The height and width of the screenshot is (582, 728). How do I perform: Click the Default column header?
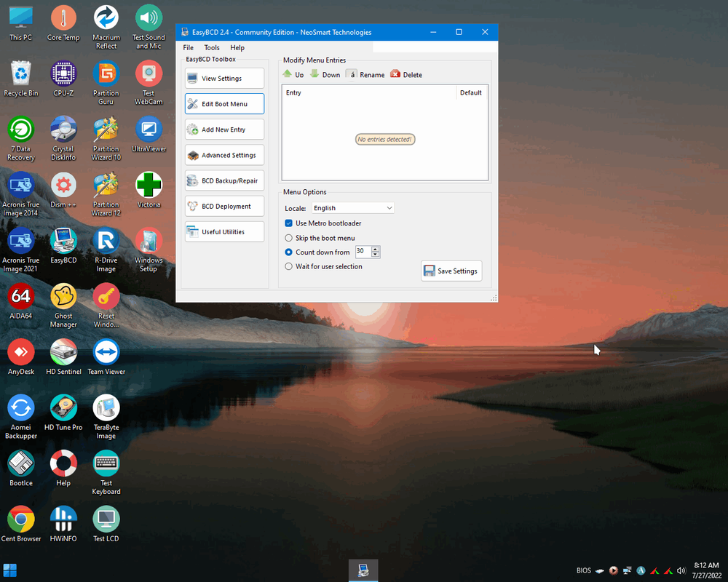click(471, 93)
